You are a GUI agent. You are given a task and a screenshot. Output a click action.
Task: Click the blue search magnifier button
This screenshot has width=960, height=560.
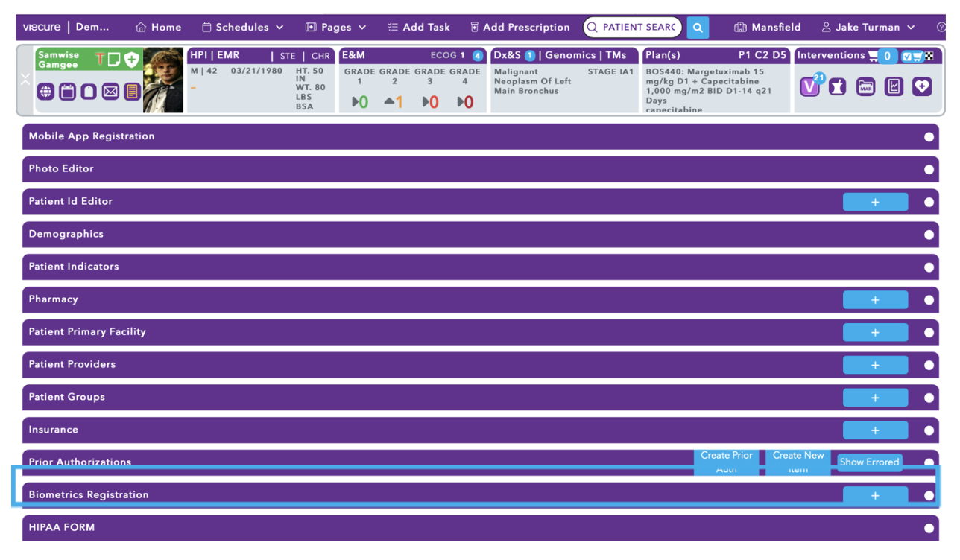(x=698, y=28)
